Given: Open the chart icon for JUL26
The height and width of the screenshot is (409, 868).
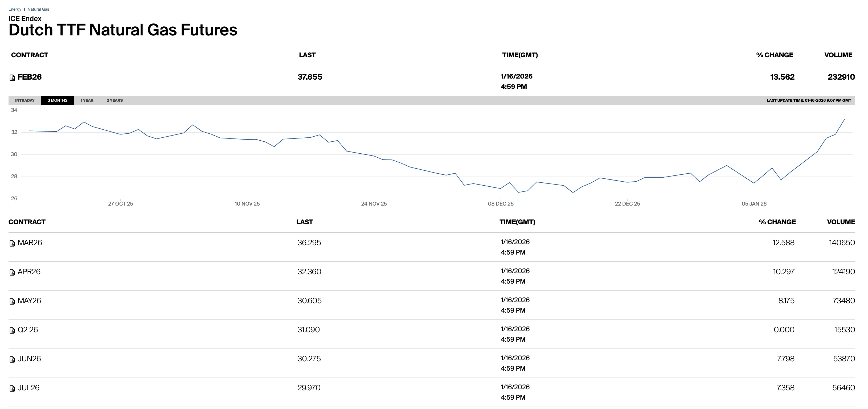Looking at the screenshot, I should pos(12,388).
